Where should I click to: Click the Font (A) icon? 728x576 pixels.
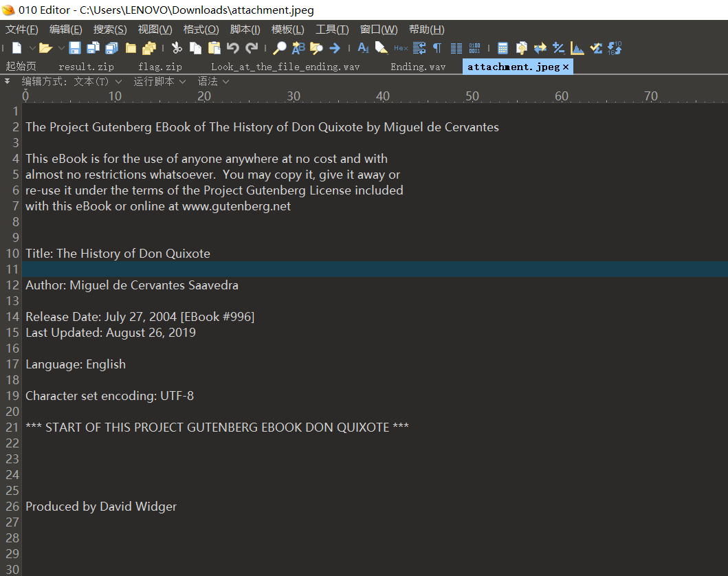tap(363, 48)
